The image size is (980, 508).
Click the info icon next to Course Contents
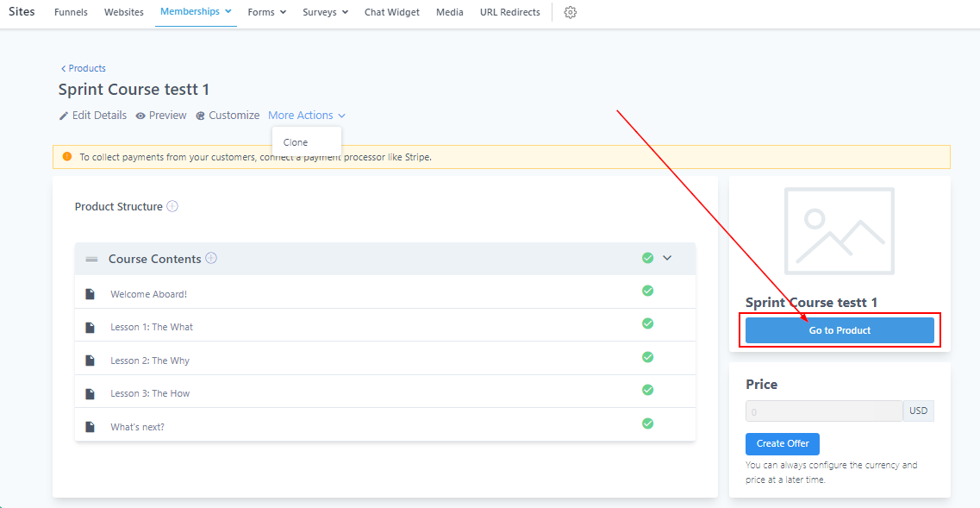tap(211, 258)
